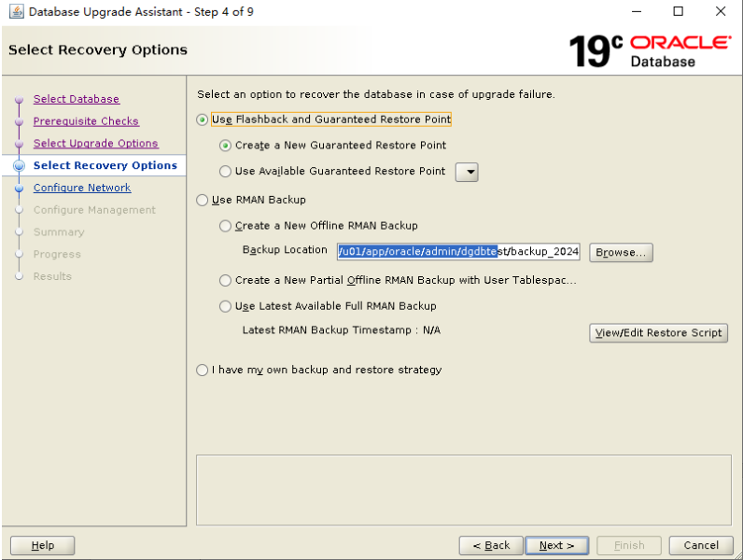743x560 pixels.
Task: Go to the Select Database step
Action: [x=77, y=99]
